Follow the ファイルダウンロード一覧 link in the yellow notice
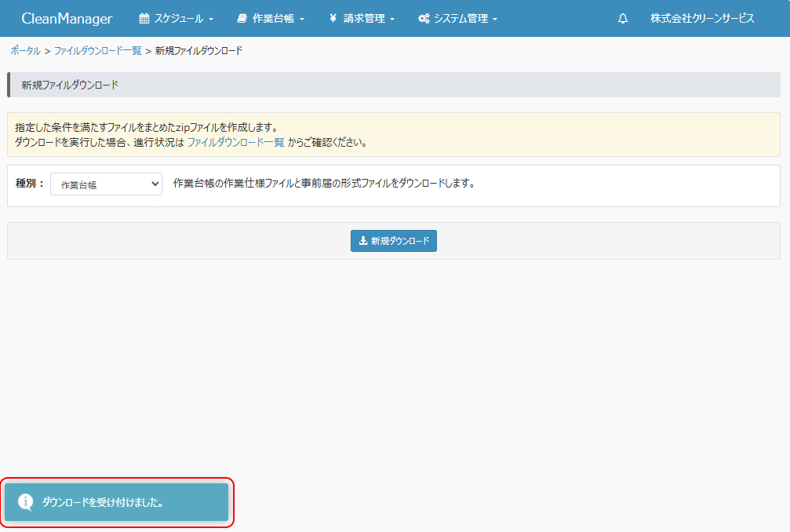Image resolution: width=790 pixels, height=532 pixels. (235, 143)
